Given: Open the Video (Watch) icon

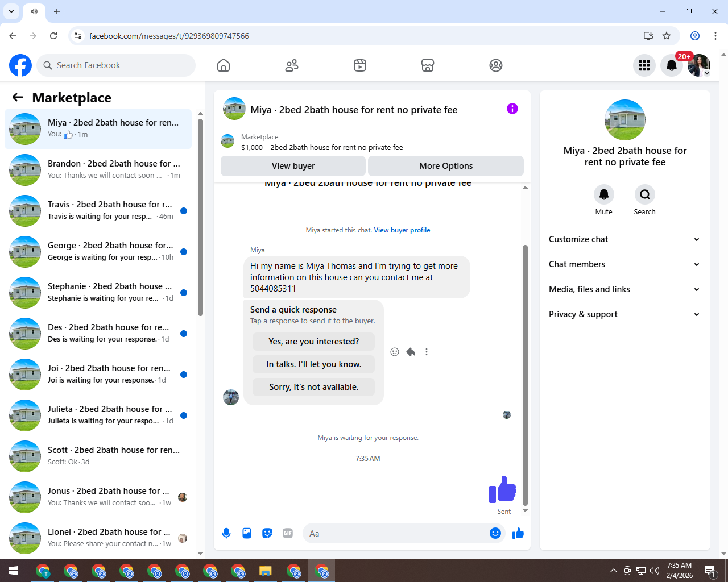Looking at the screenshot, I should click(360, 65).
